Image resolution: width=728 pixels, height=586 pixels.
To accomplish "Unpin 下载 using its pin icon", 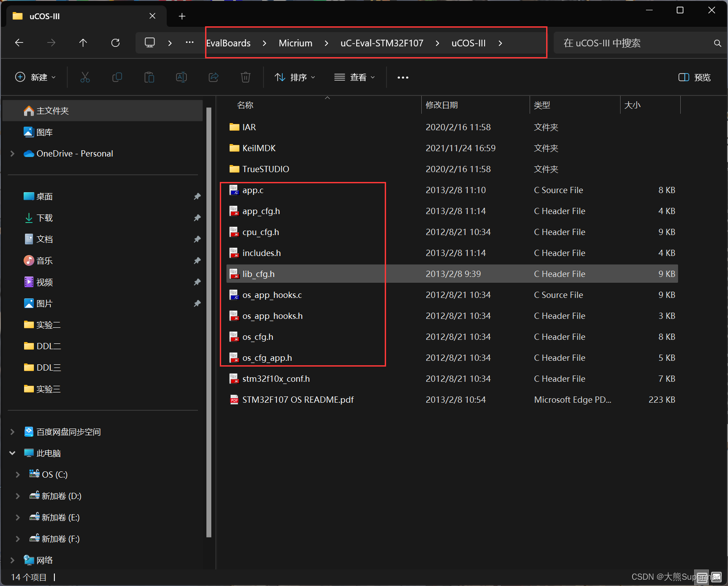I will click(197, 218).
